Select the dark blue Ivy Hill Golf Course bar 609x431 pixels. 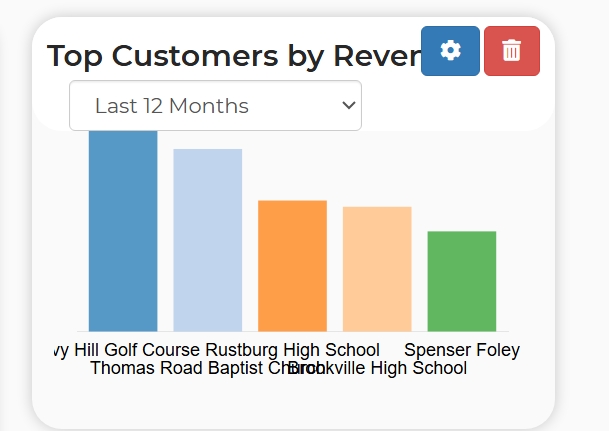(x=123, y=231)
